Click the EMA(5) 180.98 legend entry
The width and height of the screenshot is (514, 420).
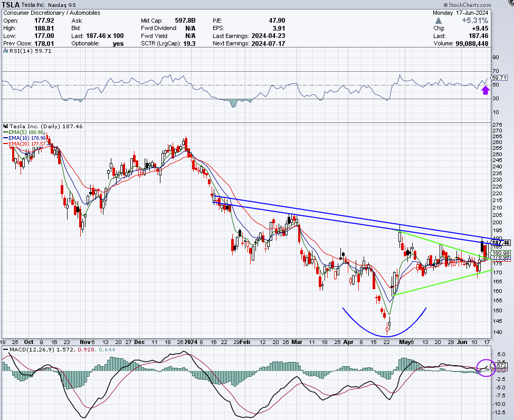pos(23,132)
